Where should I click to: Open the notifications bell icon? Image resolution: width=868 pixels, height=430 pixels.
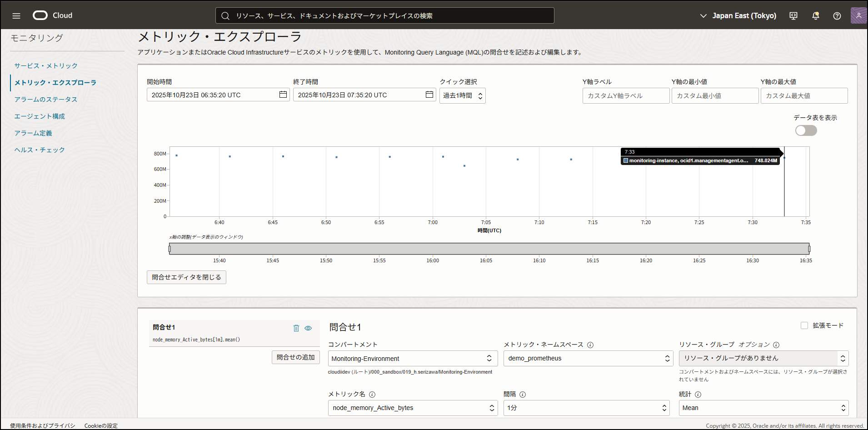tap(815, 16)
